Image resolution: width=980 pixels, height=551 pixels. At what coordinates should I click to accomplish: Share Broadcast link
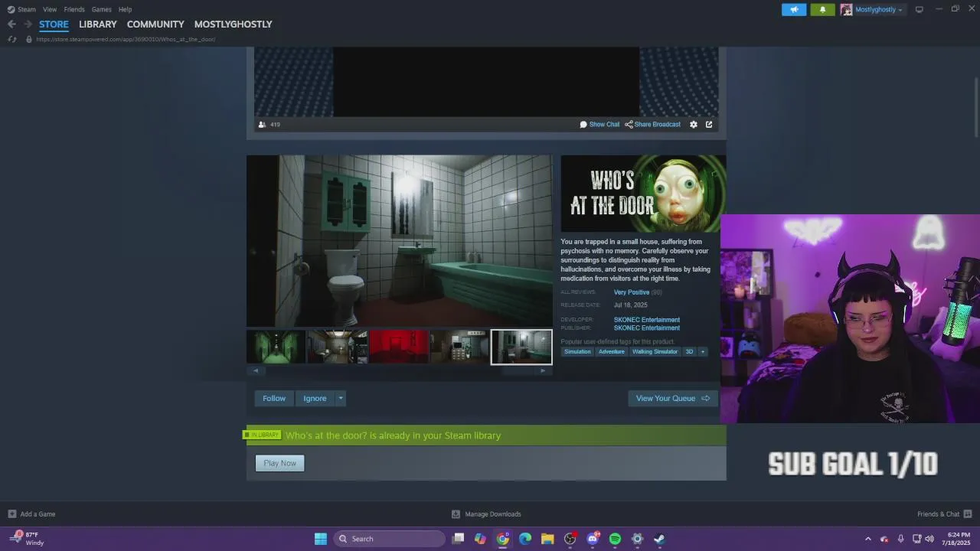pyautogui.click(x=653, y=124)
